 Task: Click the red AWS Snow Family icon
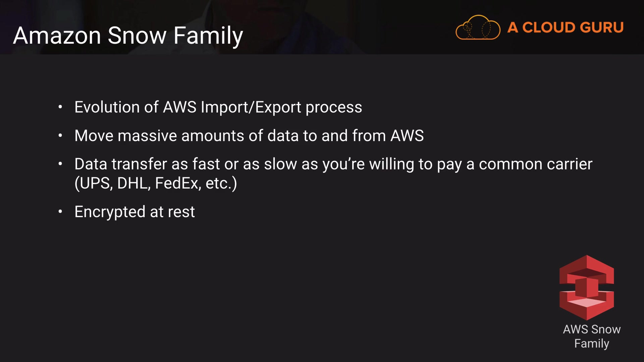pos(587,287)
